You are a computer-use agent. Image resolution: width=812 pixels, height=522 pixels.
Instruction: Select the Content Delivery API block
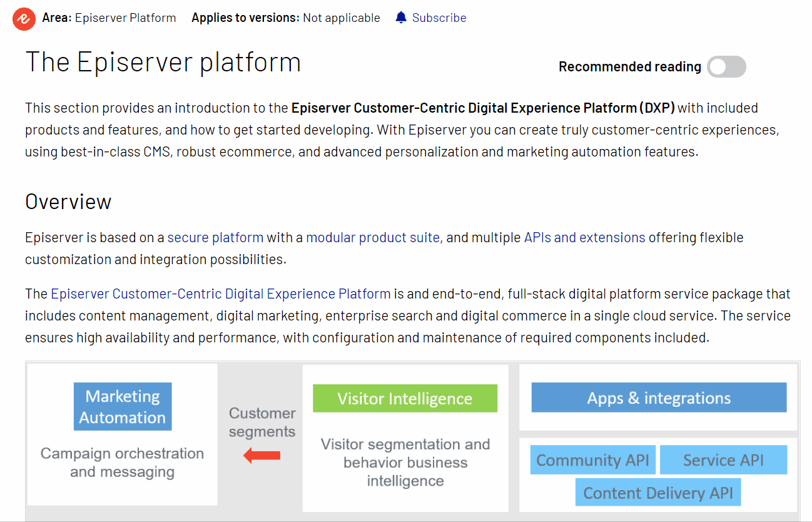658,493
